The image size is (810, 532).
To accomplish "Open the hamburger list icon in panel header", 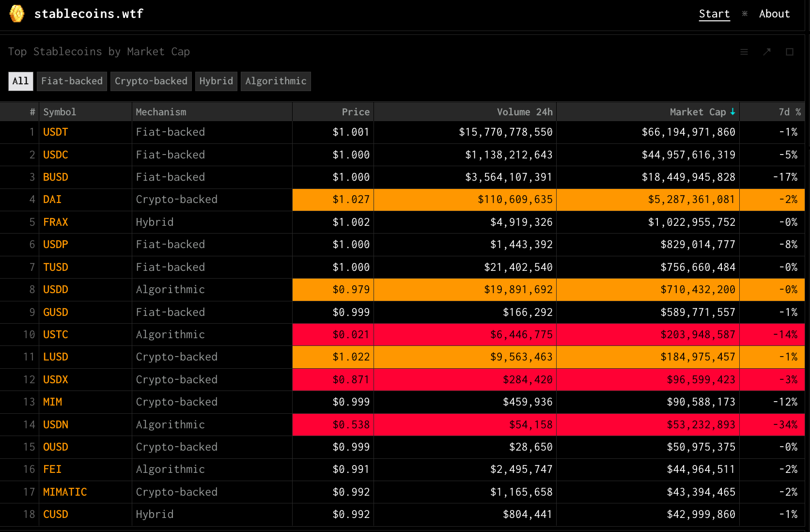I will click(744, 52).
